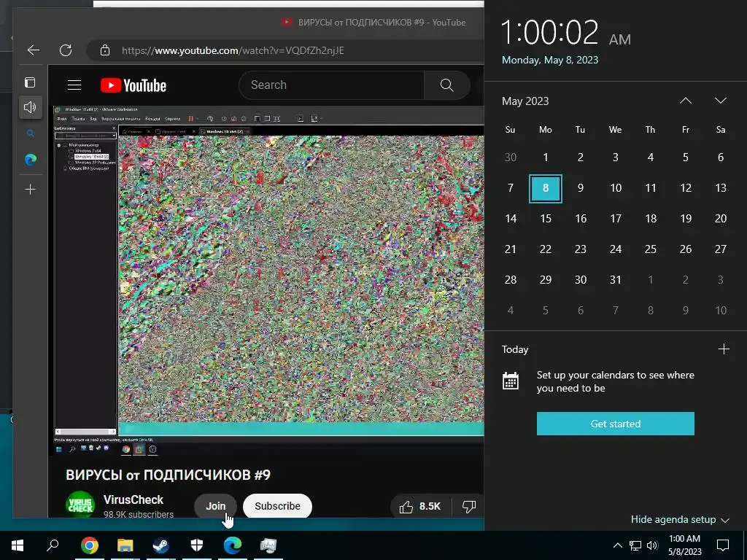
Task: Mute tab via speaker icon in sidebar
Action: (x=30, y=107)
